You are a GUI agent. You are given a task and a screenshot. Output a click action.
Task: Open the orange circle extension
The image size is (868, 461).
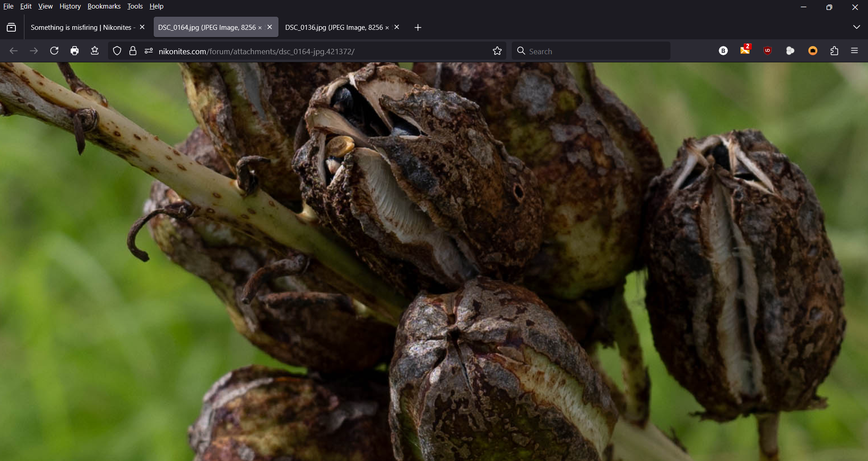coord(813,51)
